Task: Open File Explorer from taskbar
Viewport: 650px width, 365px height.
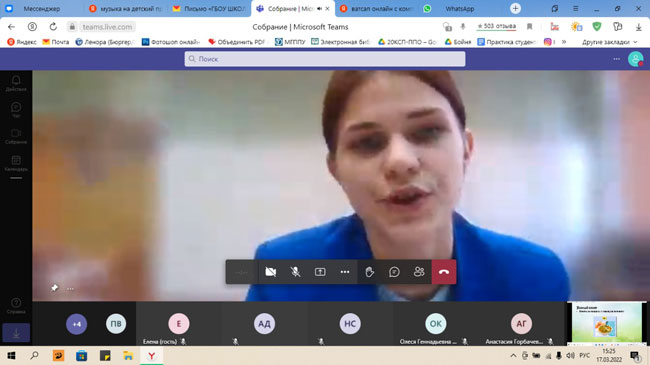Action: click(x=128, y=355)
